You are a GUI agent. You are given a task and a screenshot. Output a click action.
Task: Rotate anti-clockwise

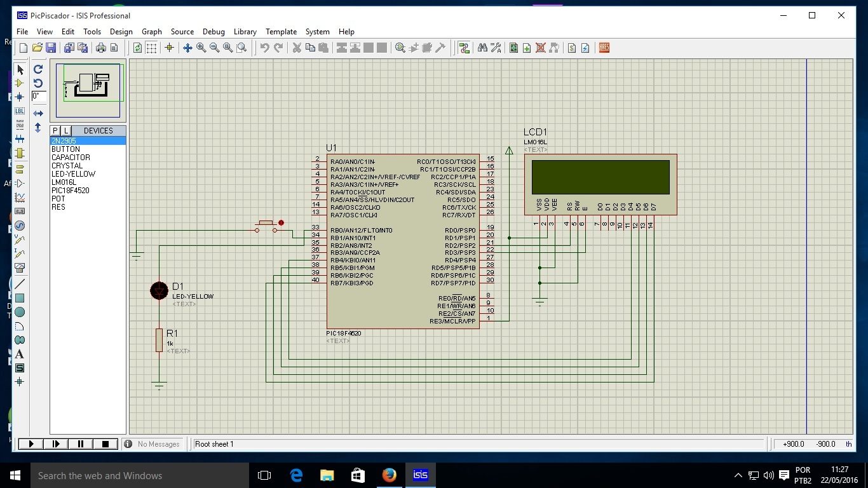click(x=38, y=83)
